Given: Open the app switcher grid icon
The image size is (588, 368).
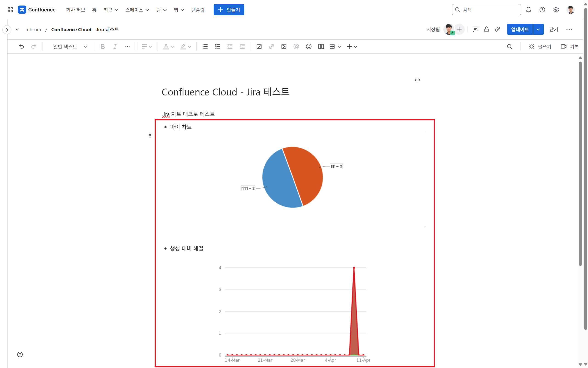Looking at the screenshot, I should click(10, 10).
